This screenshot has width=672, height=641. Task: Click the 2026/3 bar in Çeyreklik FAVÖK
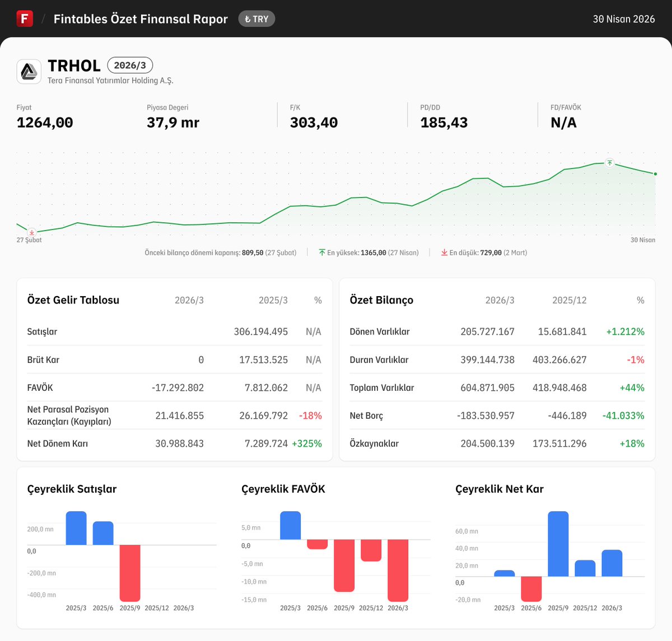coord(398,570)
